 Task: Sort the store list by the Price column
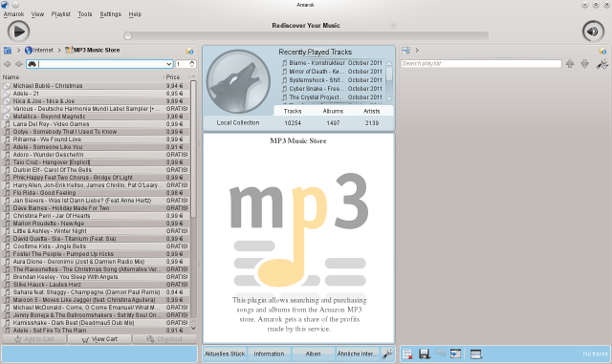tap(176, 77)
